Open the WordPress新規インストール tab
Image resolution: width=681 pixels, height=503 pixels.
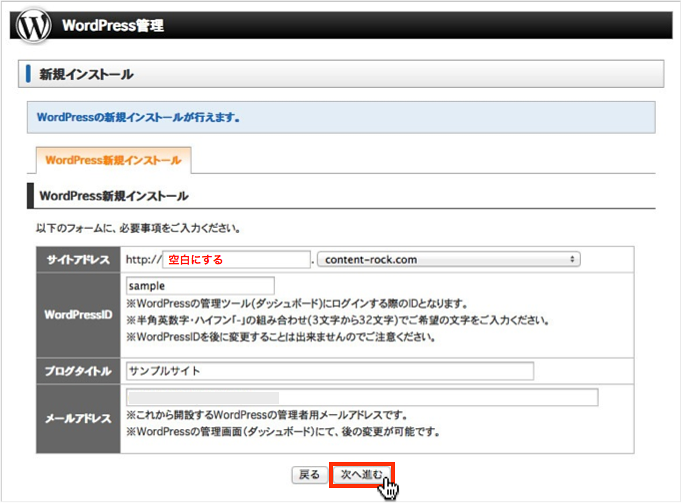coord(113,160)
